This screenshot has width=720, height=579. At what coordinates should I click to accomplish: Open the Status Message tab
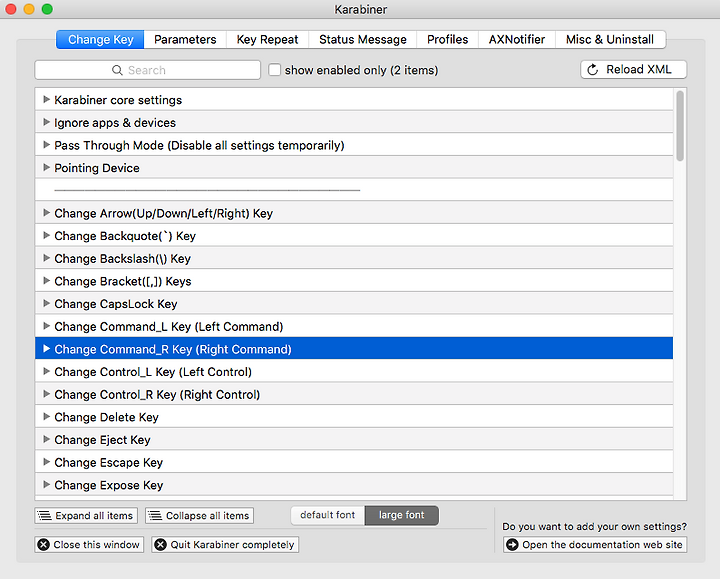363,39
